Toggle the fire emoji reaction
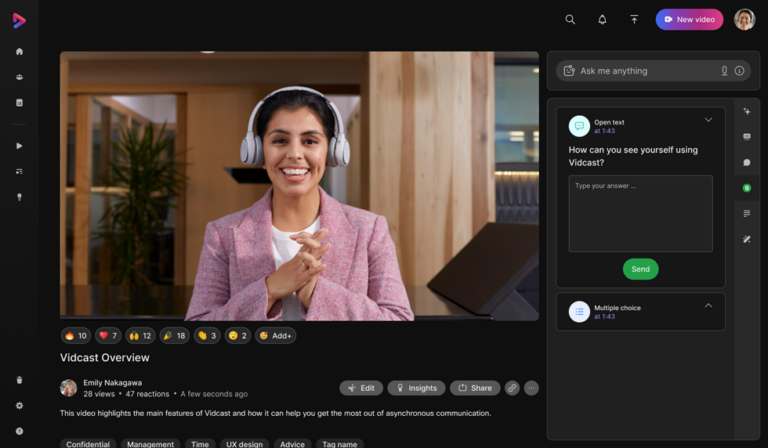This screenshot has width=768, height=448. (x=76, y=336)
